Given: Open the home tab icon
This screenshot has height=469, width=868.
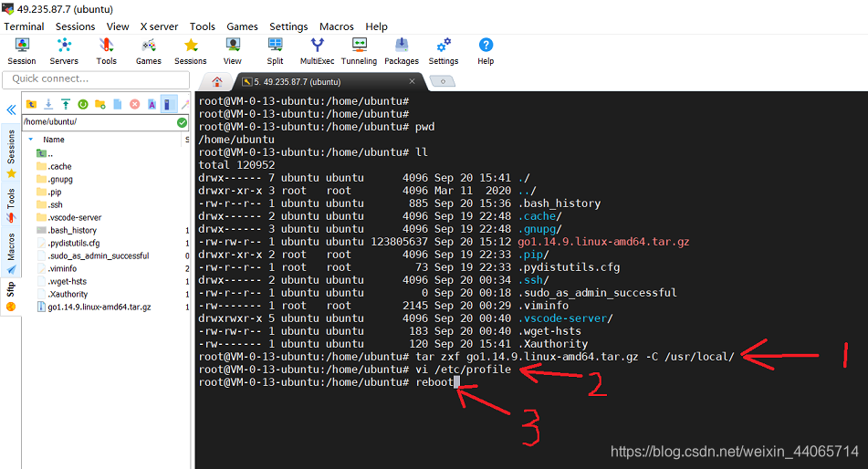Looking at the screenshot, I should (x=217, y=82).
